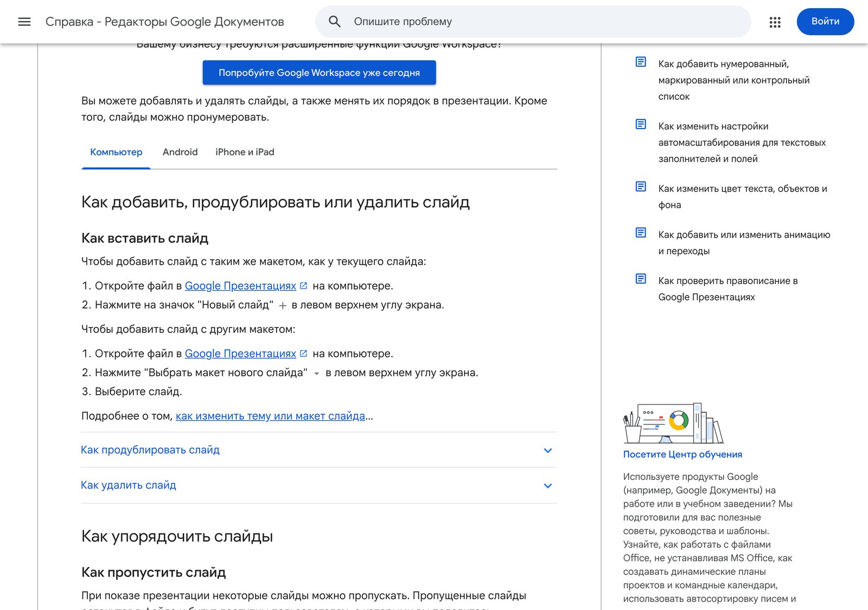Screen dimensions: 868x610
Task: Click the Learning Center illustration
Action: (x=673, y=423)
